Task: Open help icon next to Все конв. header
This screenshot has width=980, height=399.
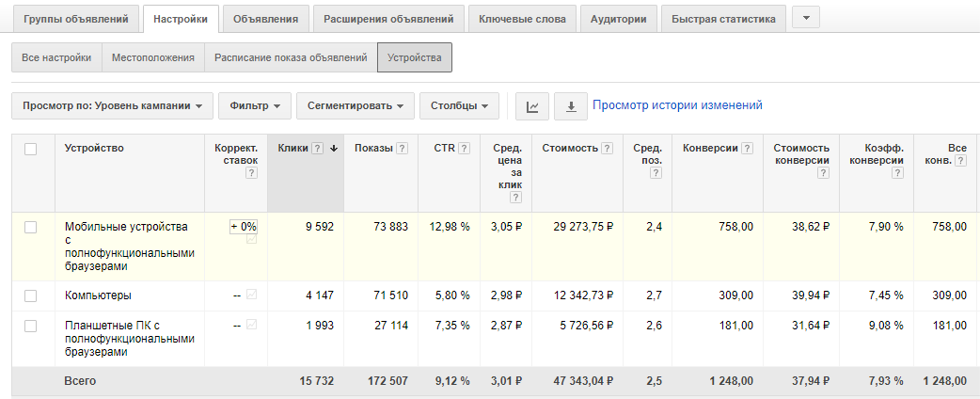Action: point(962,161)
